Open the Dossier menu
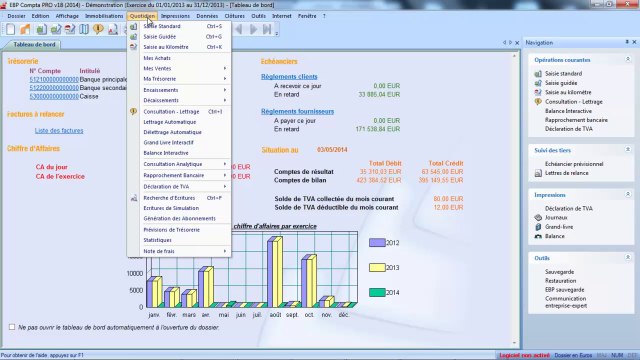This screenshot has width=640, height=360. tap(16, 16)
